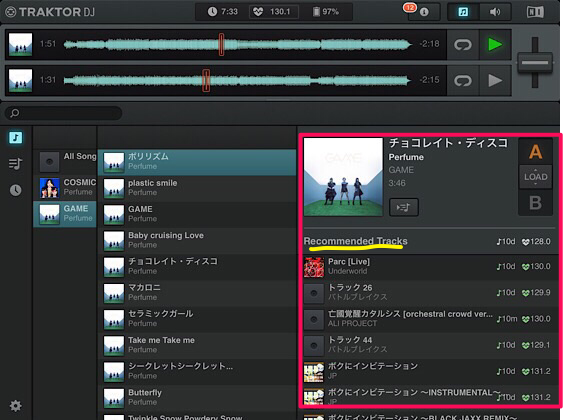
Task: Select GAME album in album list
Action: point(65,214)
